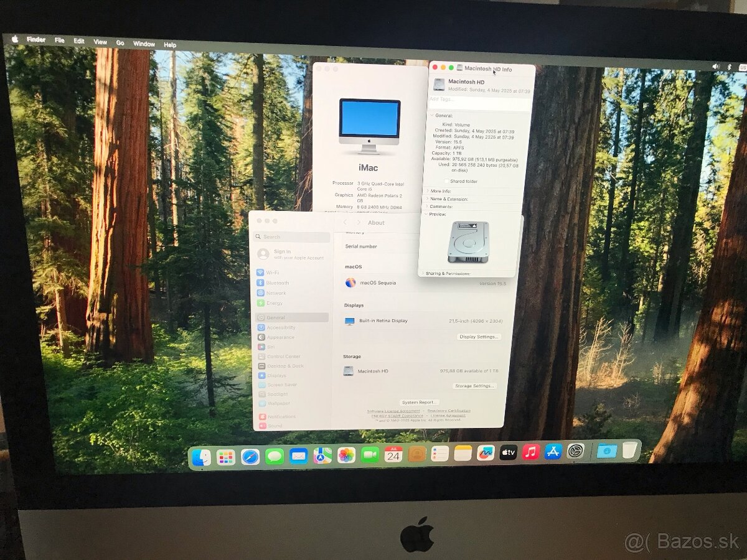Select General in Settings sidebar
This screenshot has height=560, width=747.
(291, 317)
